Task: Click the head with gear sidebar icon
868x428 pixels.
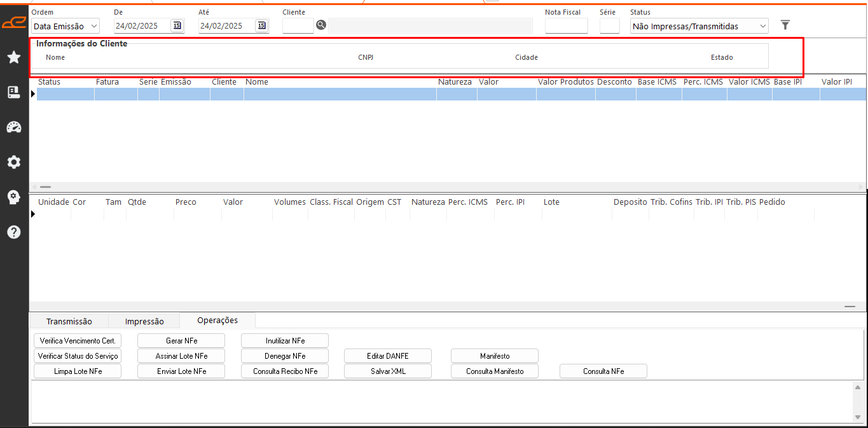Action: click(13, 197)
